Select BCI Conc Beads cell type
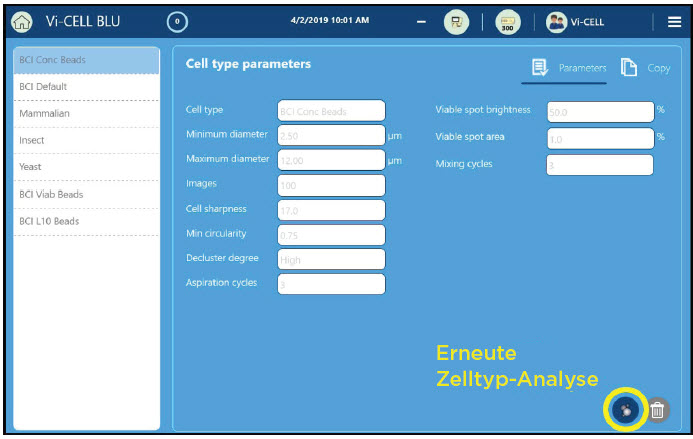693x439 pixels. (x=86, y=60)
